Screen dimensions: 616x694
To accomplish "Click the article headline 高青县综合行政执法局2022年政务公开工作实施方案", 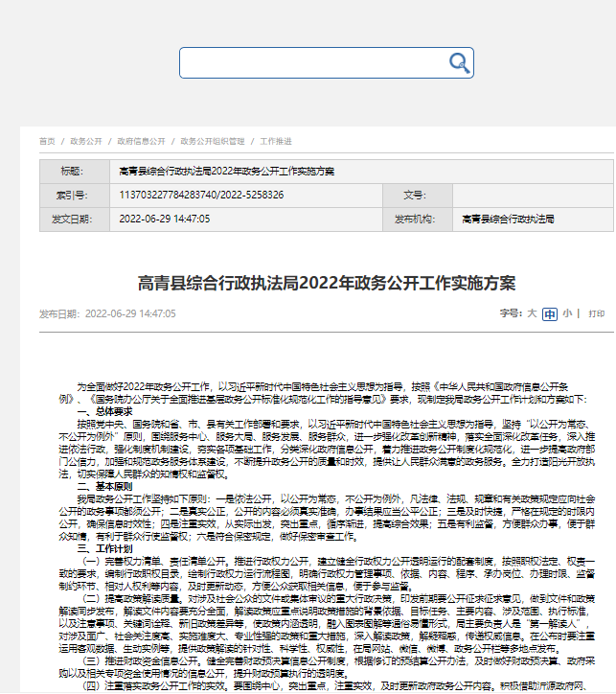I will click(327, 283).
